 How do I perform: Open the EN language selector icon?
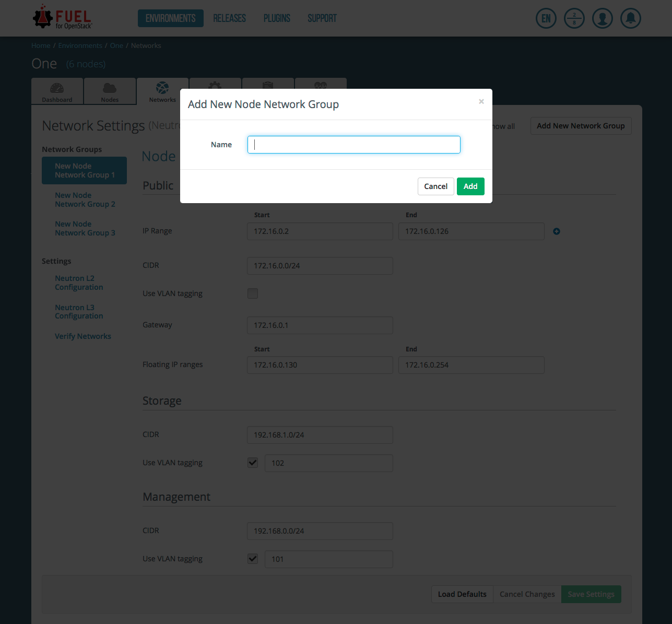coord(546,19)
